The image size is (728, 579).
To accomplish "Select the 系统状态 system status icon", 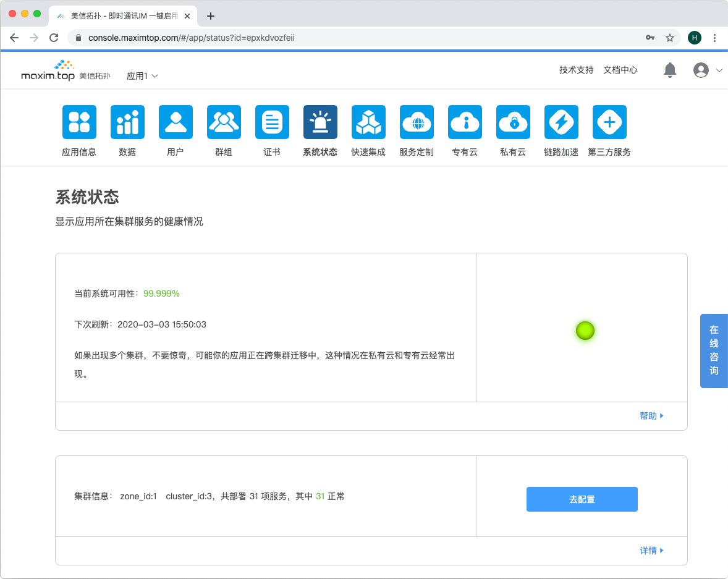I will [x=320, y=122].
